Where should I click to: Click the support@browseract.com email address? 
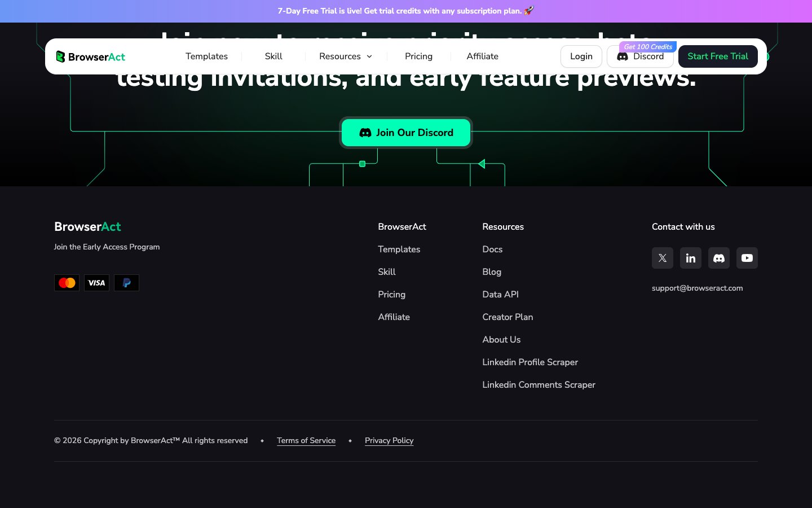click(697, 288)
